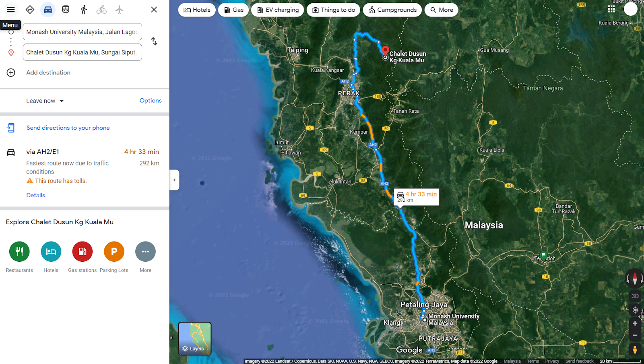Image resolution: width=644 pixels, height=364 pixels.
Task: Select transit travel mode
Action: click(66, 10)
